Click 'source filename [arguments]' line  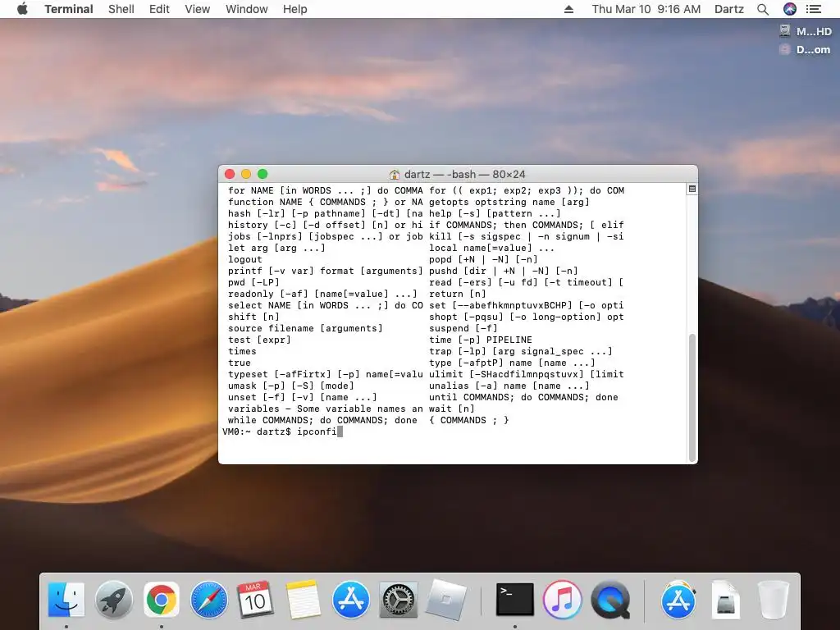(x=305, y=328)
